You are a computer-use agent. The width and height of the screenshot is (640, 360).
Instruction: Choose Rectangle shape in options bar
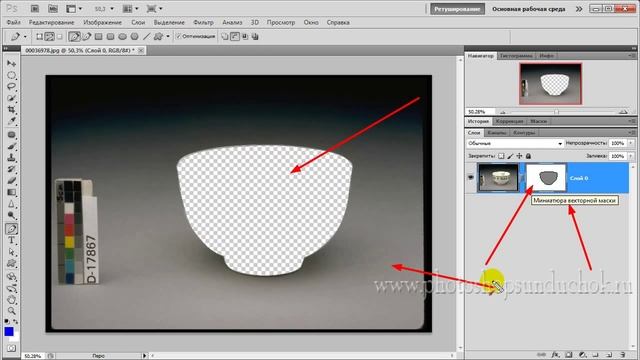click(x=98, y=37)
